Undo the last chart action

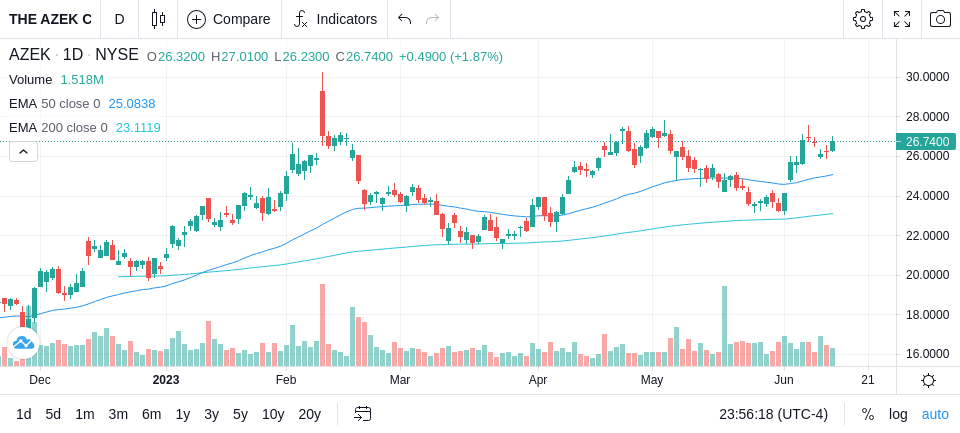click(x=404, y=19)
